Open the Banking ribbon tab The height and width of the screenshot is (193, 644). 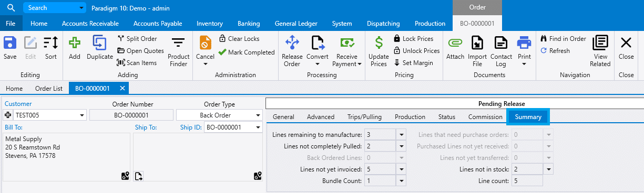tap(249, 24)
